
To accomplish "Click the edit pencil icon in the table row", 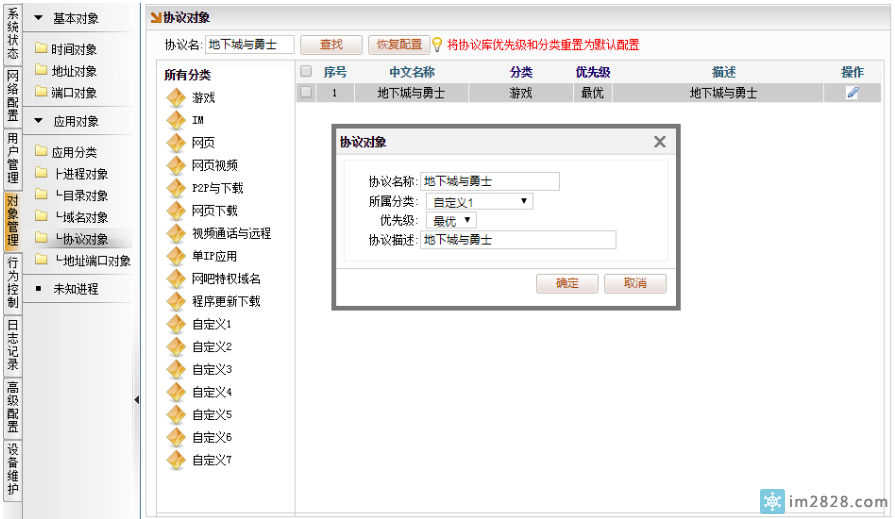I will [x=852, y=93].
